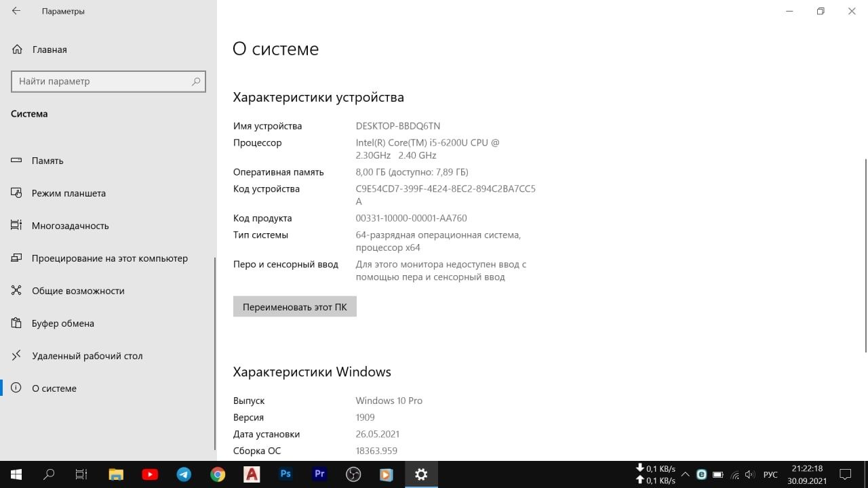This screenshot has width=868, height=488.
Task: Click the battery tray icon
Action: click(718, 474)
